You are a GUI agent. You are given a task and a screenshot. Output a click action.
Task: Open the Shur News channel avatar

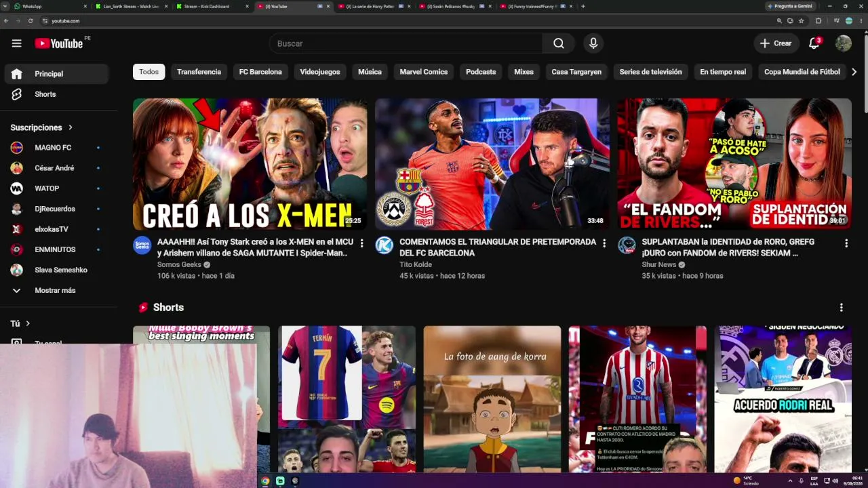(627, 245)
